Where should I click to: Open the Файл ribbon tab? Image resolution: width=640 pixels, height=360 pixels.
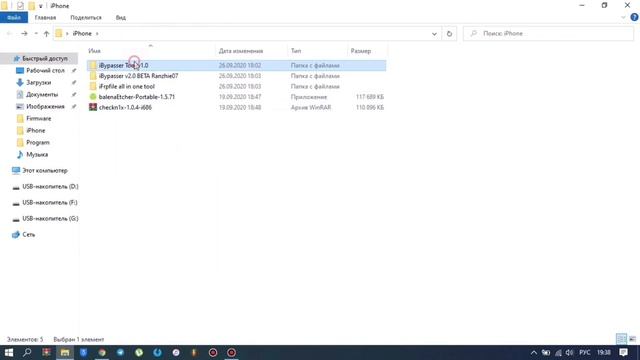click(14, 18)
